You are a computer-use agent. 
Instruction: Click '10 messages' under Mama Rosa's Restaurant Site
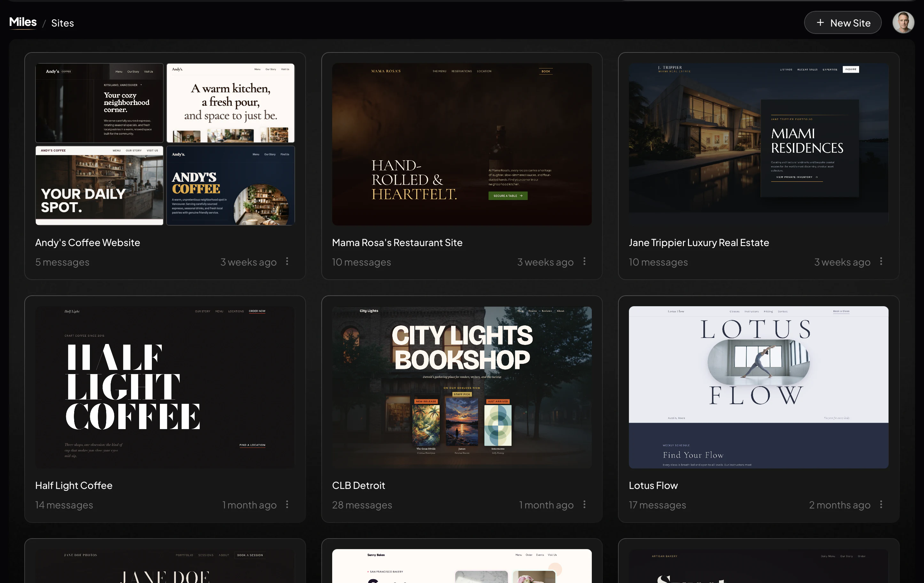click(362, 262)
